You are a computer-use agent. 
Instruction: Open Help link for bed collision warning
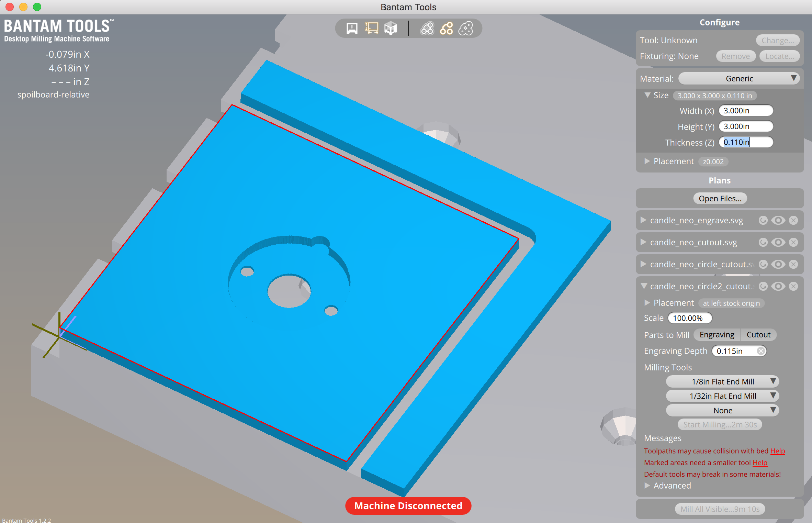(x=778, y=451)
